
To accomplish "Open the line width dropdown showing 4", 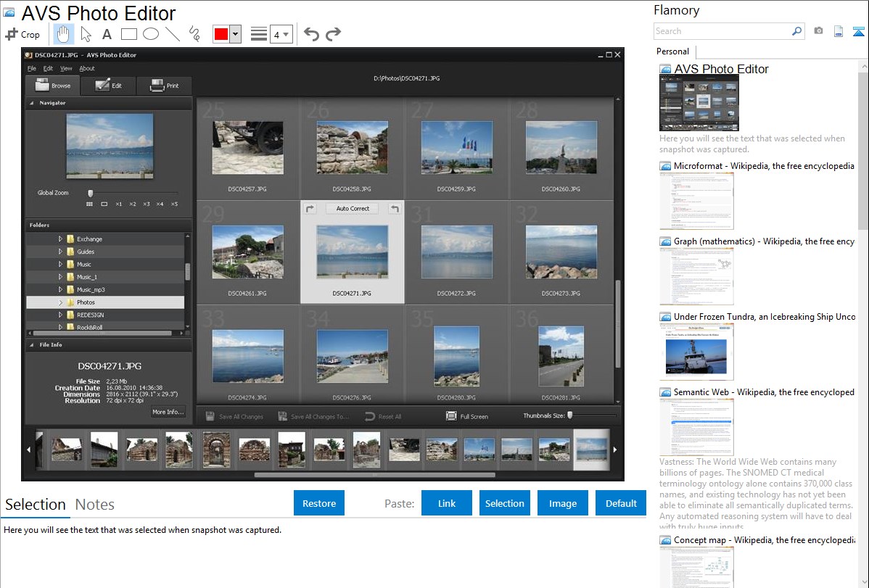I will pos(281,34).
